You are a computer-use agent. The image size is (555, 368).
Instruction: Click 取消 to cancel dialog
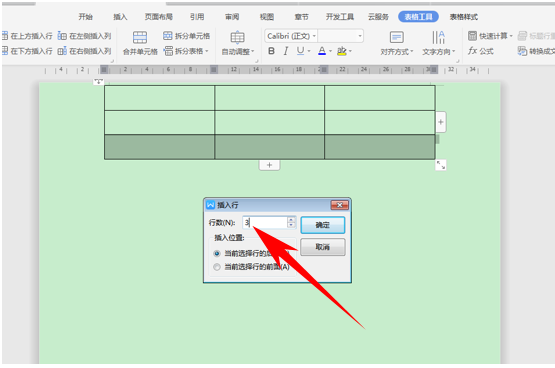[x=322, y=247]
